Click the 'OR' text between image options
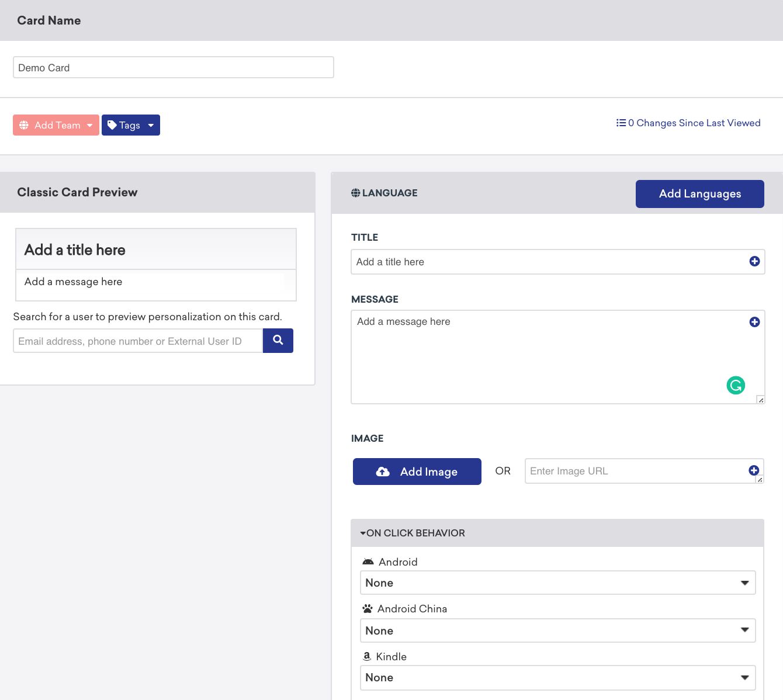 503,471
